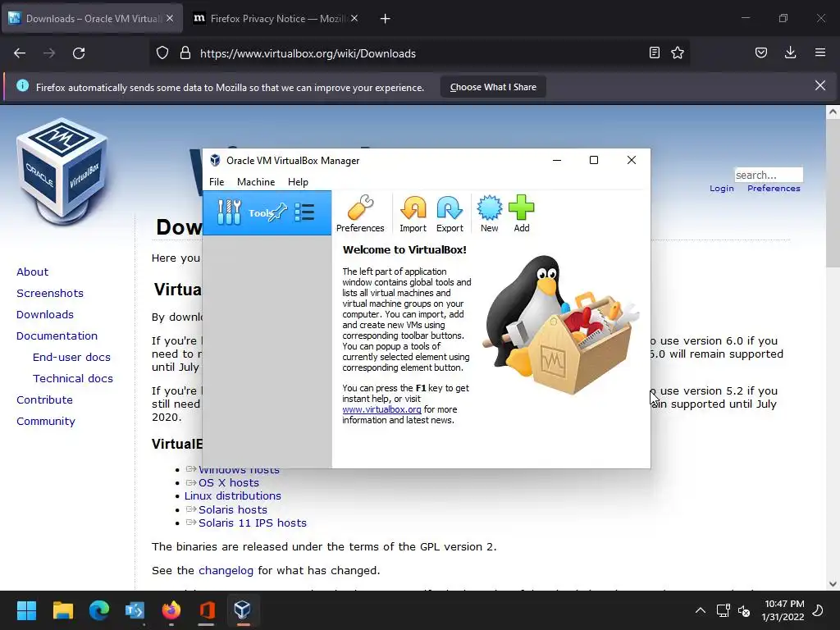Image resolution: width=840 pixels, height=630 pixels.
Task: Create a New virtual machine
Action: point(489,213)
